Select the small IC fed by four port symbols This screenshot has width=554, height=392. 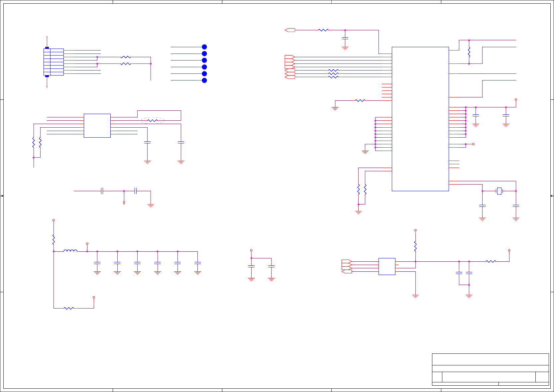[x=387, y=266]
